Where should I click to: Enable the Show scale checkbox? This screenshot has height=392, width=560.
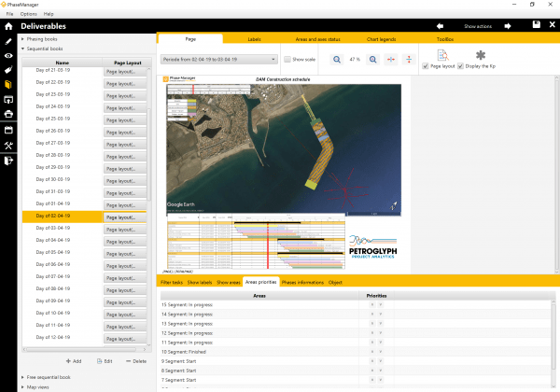pos(287,60)
